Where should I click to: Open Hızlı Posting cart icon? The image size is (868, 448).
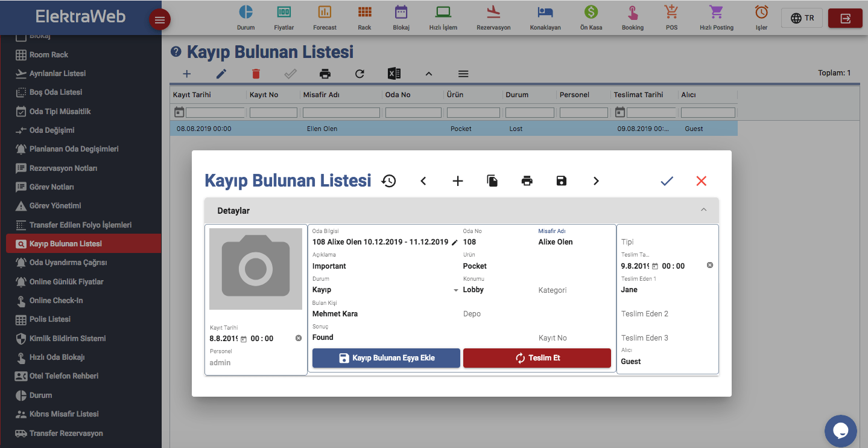coord(716,12)
